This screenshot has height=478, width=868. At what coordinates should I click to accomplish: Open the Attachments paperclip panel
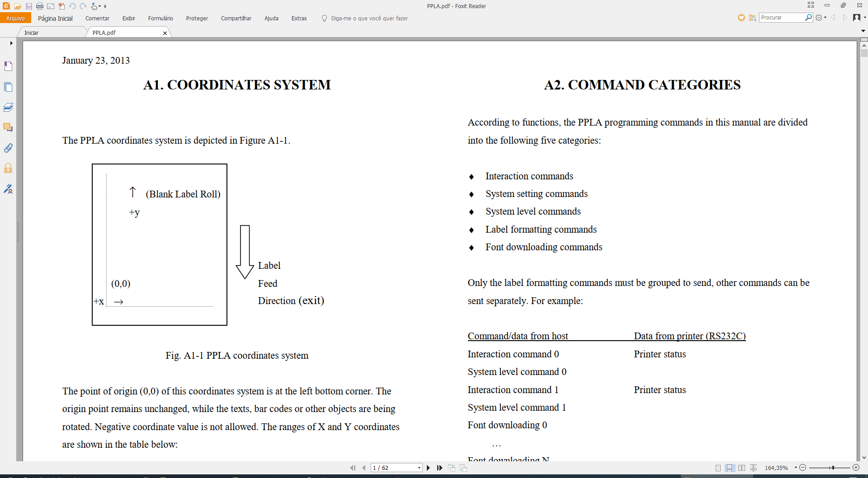point(8,148)
